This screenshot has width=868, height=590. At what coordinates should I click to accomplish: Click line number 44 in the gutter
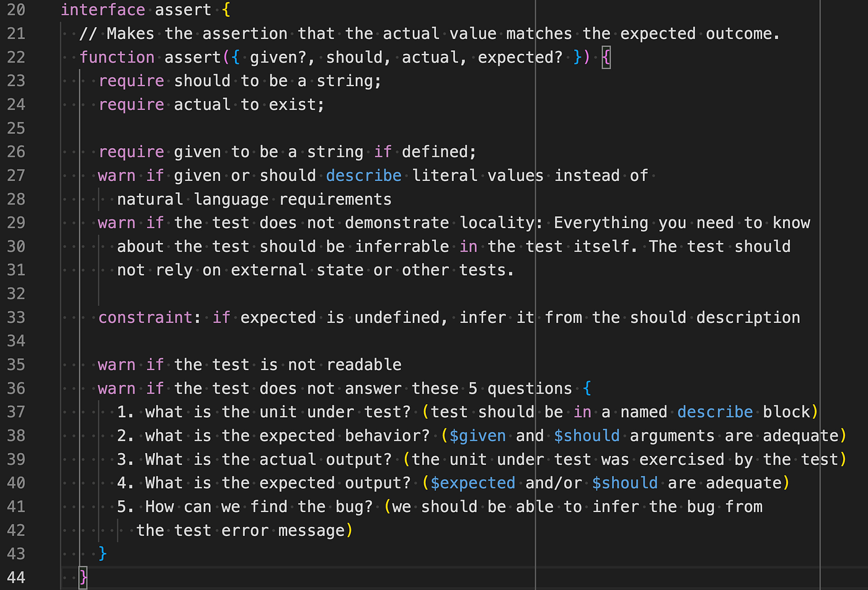click(16, 578)
